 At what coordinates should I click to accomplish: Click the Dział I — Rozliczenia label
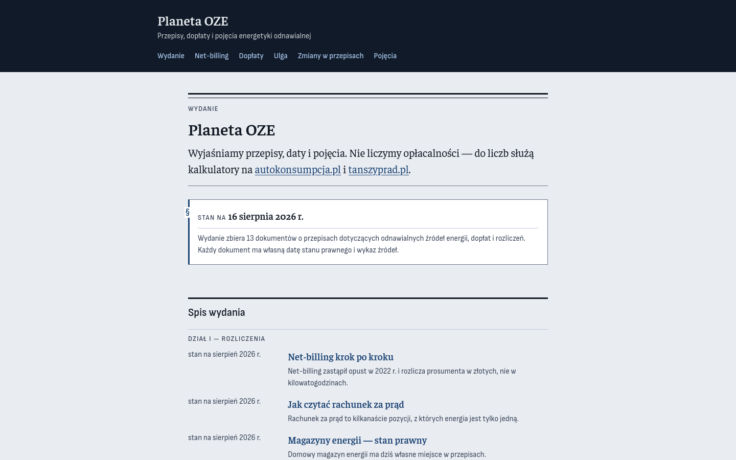pyautogui.click(x=226, y=338)
